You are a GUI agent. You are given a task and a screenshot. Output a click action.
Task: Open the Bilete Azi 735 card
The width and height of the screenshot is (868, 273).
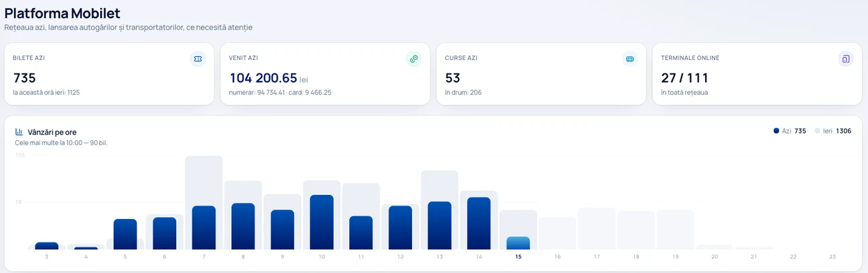coord(109,74)
